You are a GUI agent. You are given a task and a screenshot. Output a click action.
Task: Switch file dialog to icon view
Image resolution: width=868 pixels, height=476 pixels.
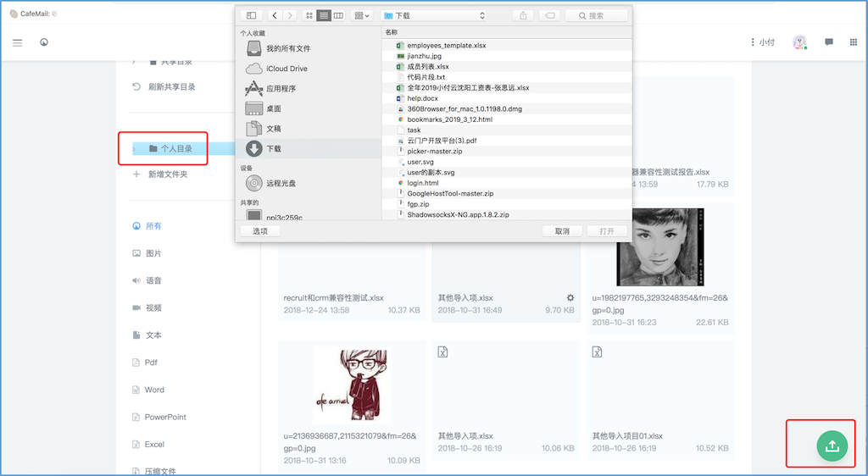tap(309, 15)
